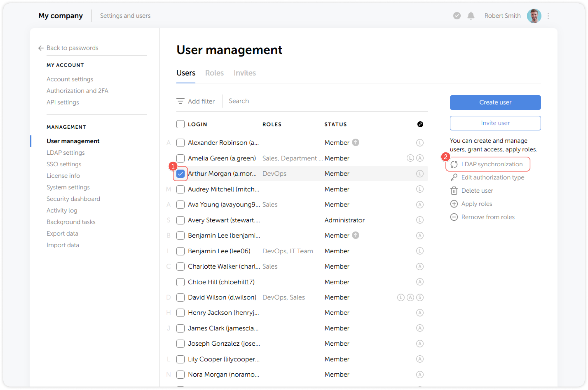The image size is (588, 390).
Task: Click the Delete user trash icon
Action: tap(454, 190)
